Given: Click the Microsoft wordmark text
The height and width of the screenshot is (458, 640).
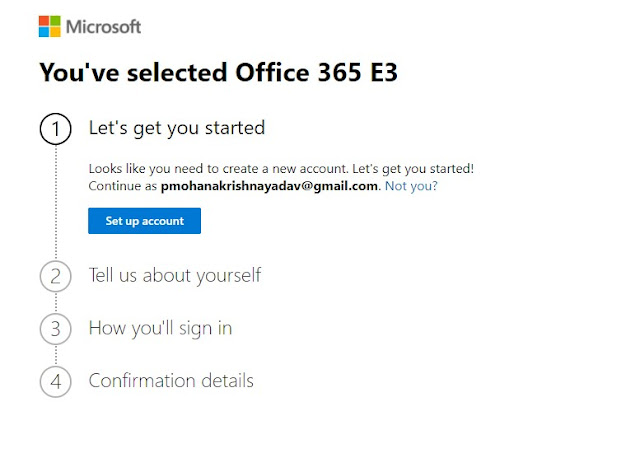Looking at the screenshot, I should pos(104,26).
